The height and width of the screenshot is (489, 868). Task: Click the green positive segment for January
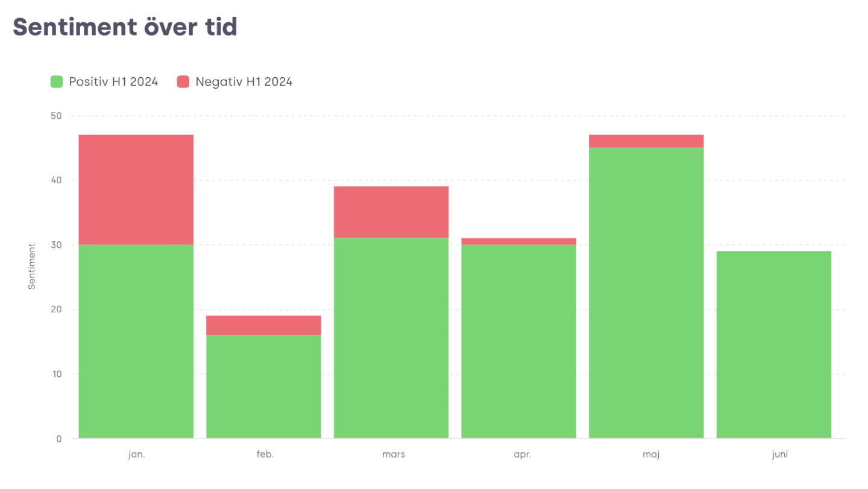pyautogui.click(x=136, y=341)
